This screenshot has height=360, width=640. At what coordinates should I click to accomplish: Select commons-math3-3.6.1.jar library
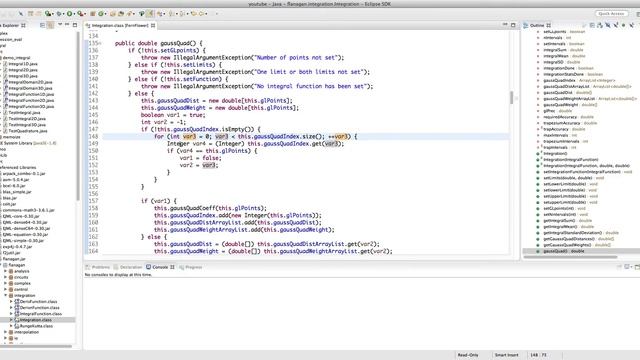[29, 210]
